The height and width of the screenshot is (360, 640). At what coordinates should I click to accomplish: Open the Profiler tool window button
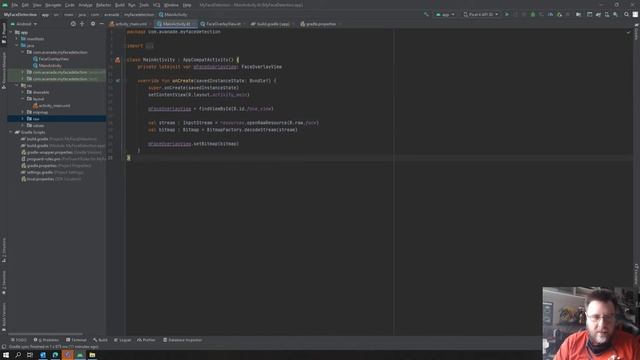(x=146, y=340)
